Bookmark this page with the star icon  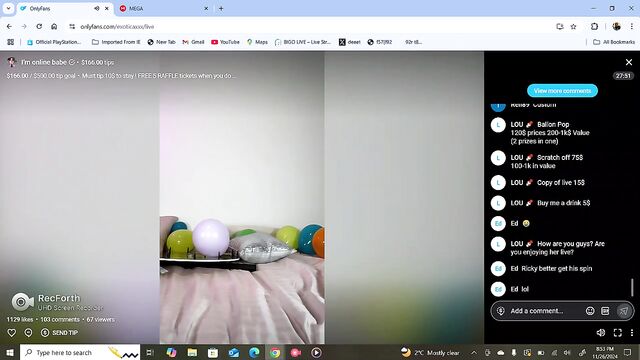pos(573,27)
